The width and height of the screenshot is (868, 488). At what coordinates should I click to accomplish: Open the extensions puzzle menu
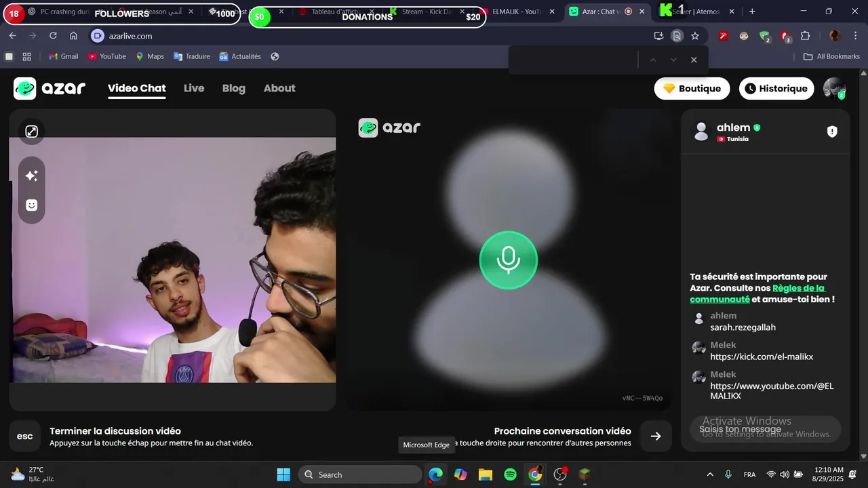click(806, 36)
